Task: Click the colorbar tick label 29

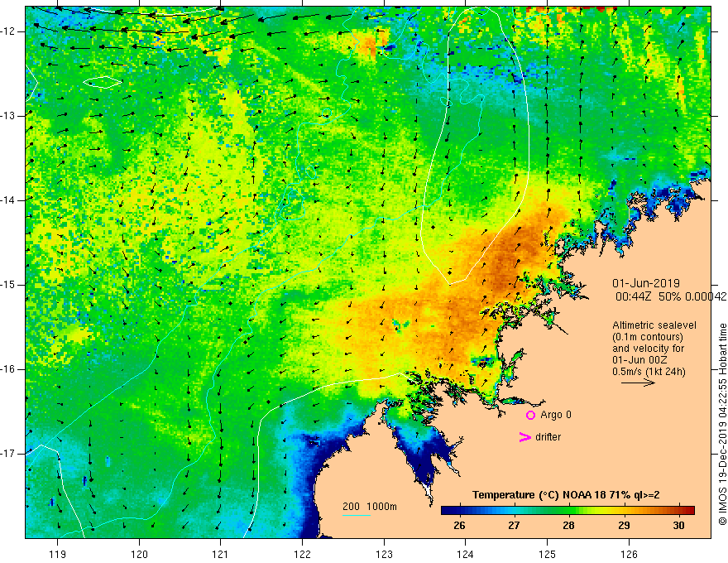Action: 624,526
